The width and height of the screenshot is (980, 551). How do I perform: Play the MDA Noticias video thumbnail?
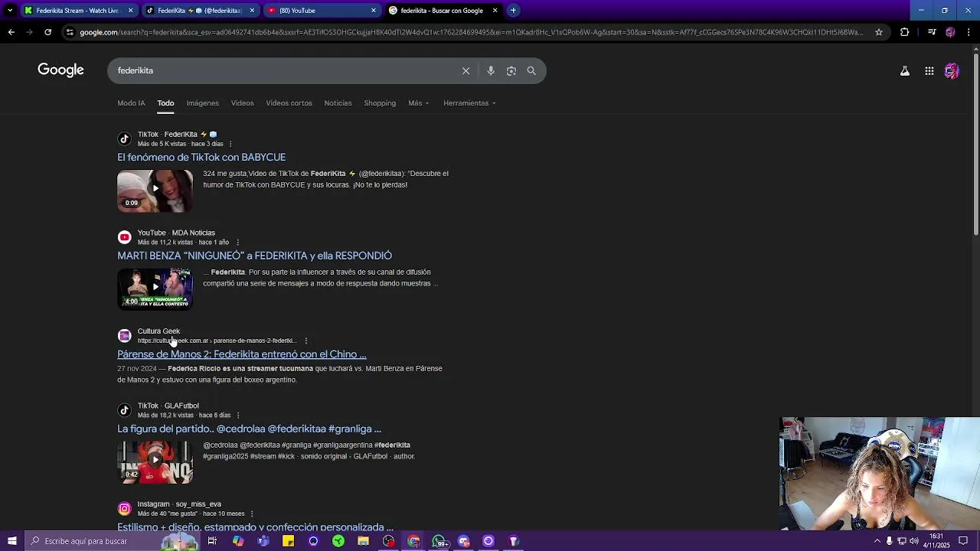click(x=155, y=289)
